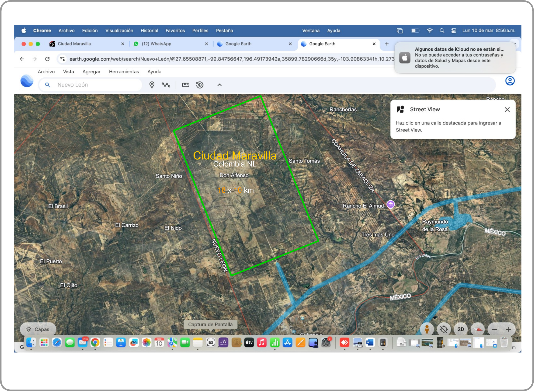Zoom in with the plus button
The width and height of the screenshot is (535, 392).
508,329
